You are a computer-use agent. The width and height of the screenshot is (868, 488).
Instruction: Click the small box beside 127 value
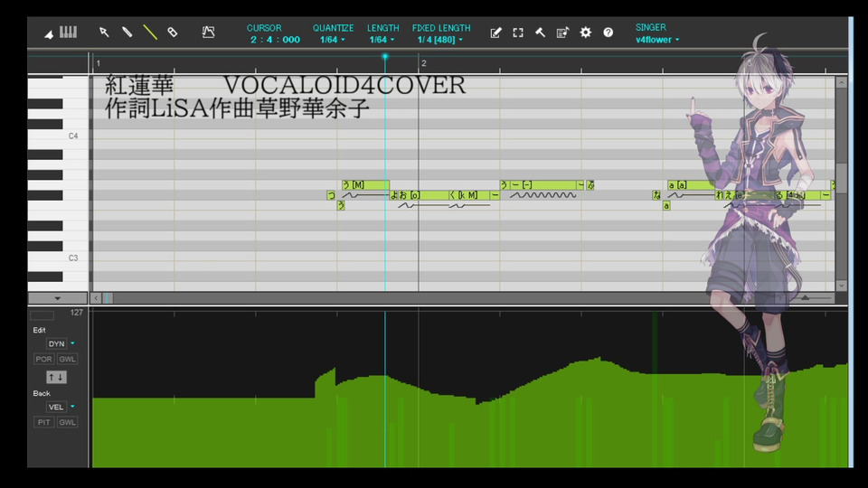(42, 314)
